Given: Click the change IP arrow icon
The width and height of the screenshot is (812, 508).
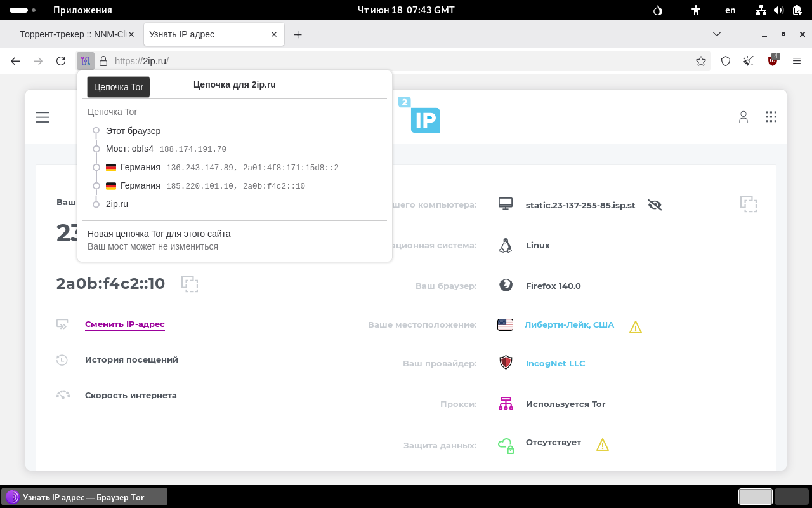Looking at the screenshot, I should coord(62,324).
